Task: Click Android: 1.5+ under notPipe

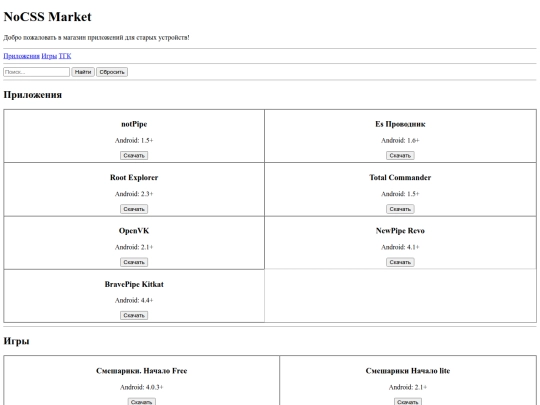Action: (134, 141)
